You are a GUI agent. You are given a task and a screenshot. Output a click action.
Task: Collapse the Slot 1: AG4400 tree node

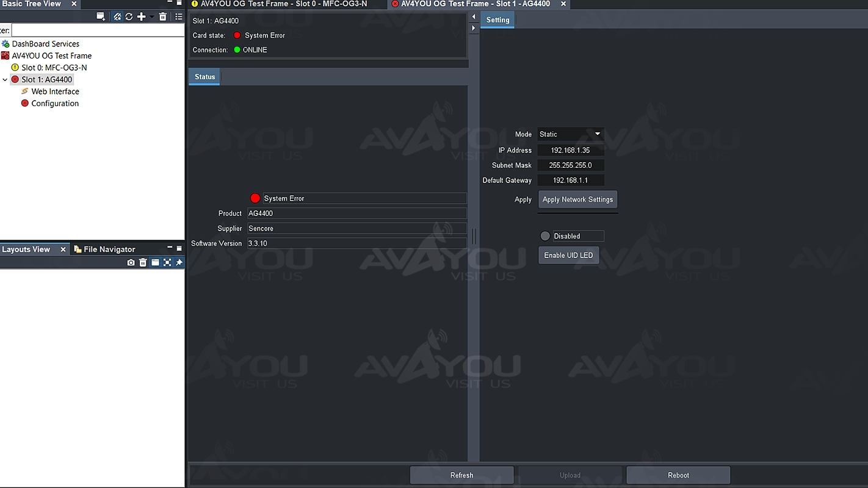5,80
